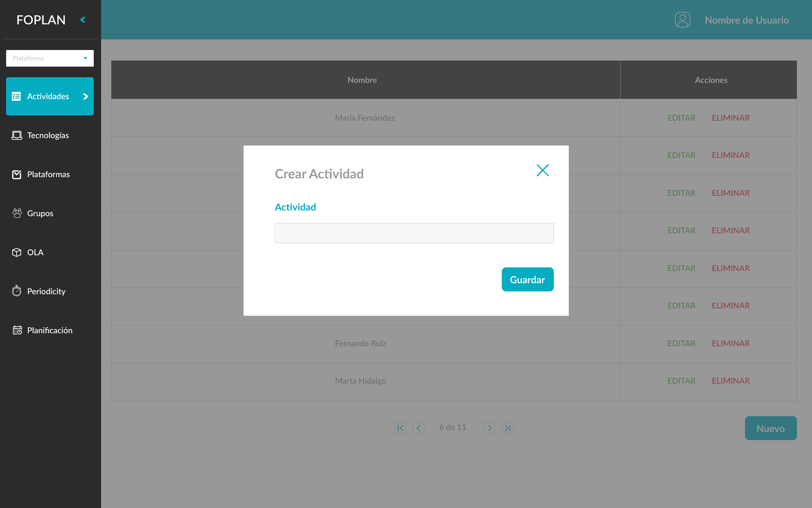Click the Grupos people icon
The width and height of the screenshot is (812, 508).
[x=16, y=213]
